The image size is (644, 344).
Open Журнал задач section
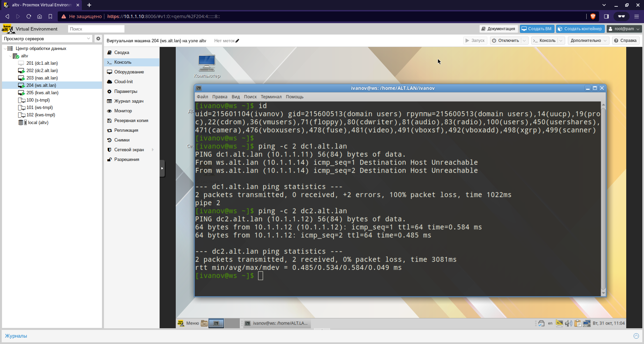click(x=131, y=101)
